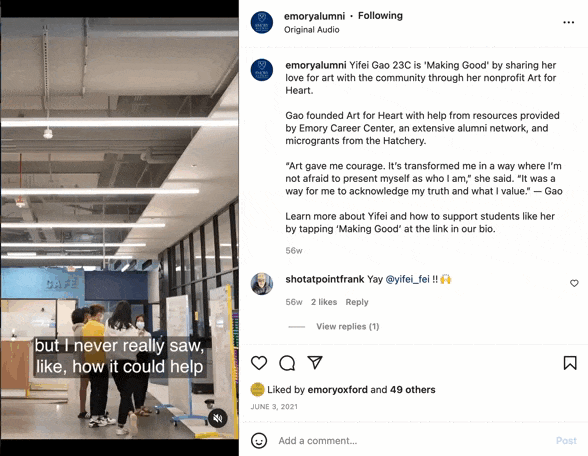This screenshot has width=588, height=456.
Task: Unmute the video with speaker icon
Action: point(218,418)
